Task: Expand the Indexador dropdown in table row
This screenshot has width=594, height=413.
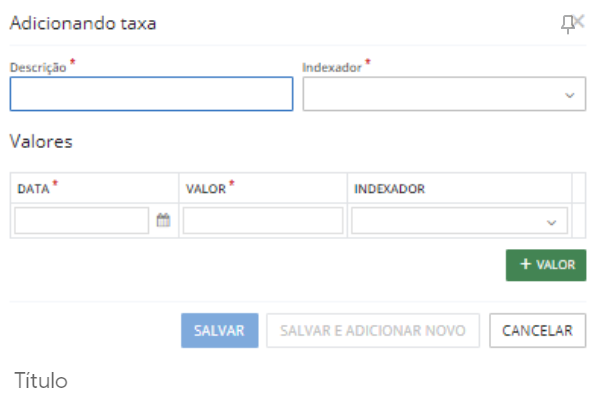Action: [459, 220]
